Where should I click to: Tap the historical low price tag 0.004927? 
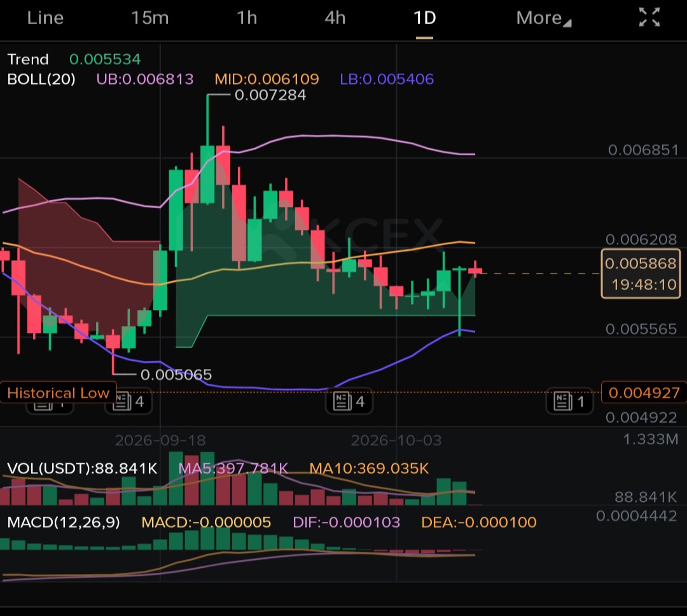click(644, 393)
